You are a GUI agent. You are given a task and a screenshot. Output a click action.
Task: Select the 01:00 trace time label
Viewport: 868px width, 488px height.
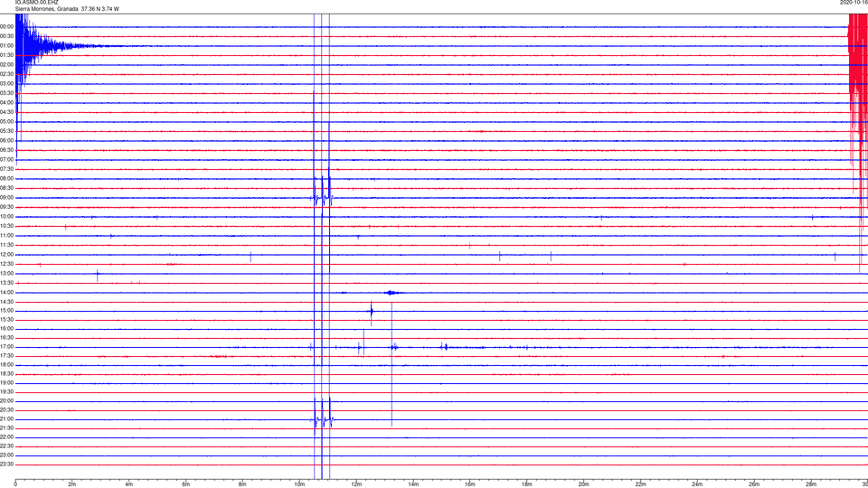pos(7,46)
